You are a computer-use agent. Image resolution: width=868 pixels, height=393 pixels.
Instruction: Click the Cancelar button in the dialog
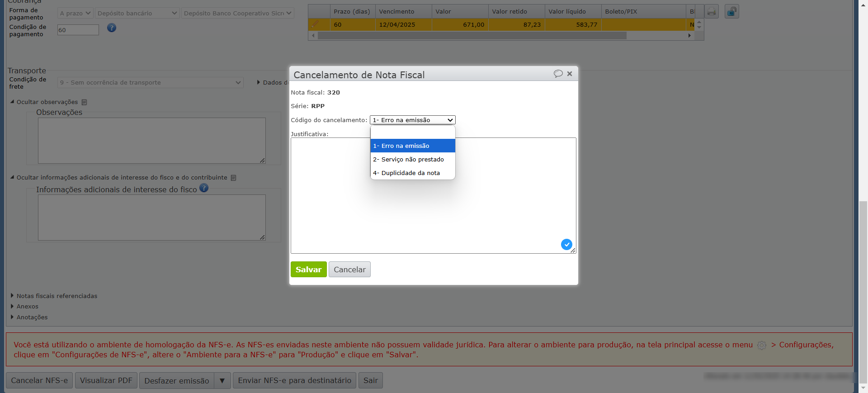[x=349, y=270]
